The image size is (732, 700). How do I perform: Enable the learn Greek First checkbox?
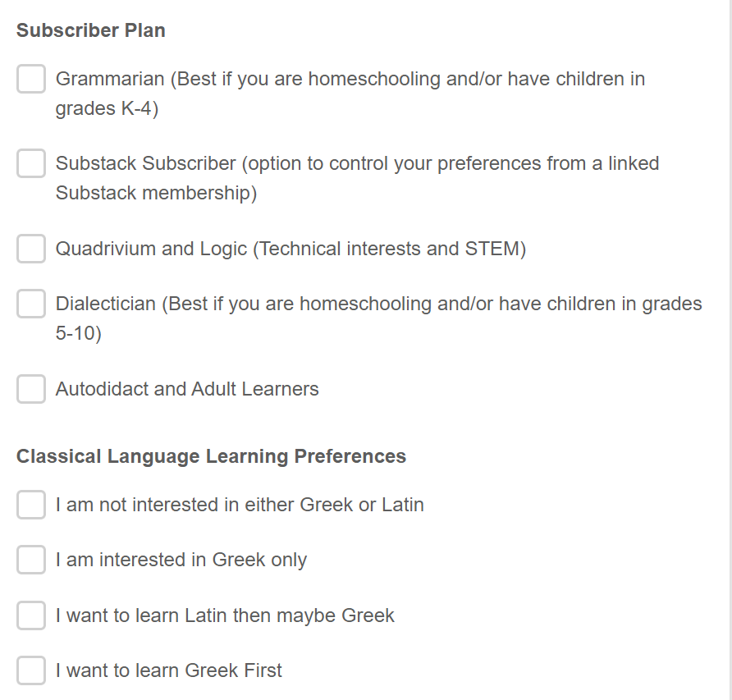31,670
